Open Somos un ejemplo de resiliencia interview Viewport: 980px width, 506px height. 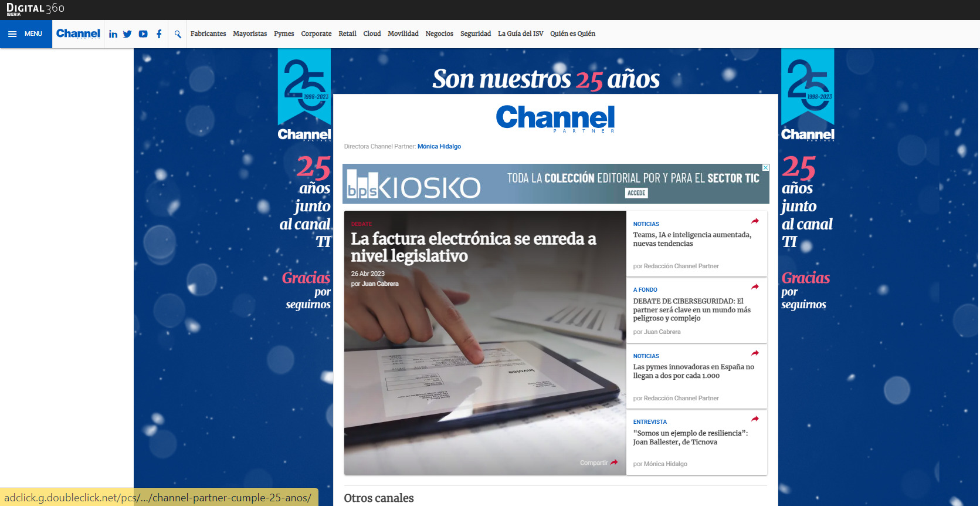pos(690,437)
